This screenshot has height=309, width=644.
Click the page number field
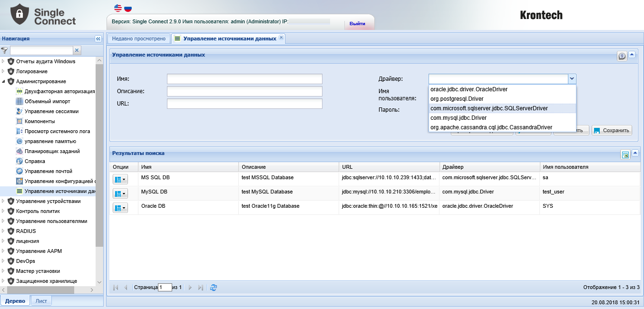pos(165,288)
